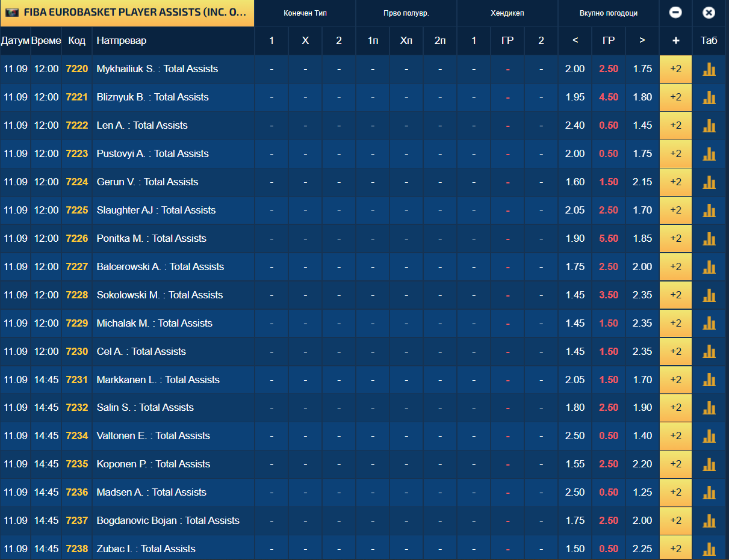Click the Натпревар column header
This screenshot has height=560, width=729.
tap(173, 41)
